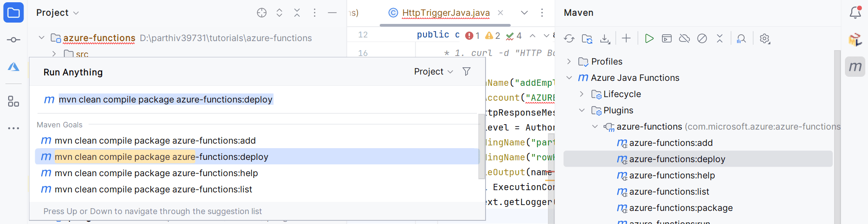Open Project panel options menu
Viewport: 868px width, 224px height.
pos(315,13)
